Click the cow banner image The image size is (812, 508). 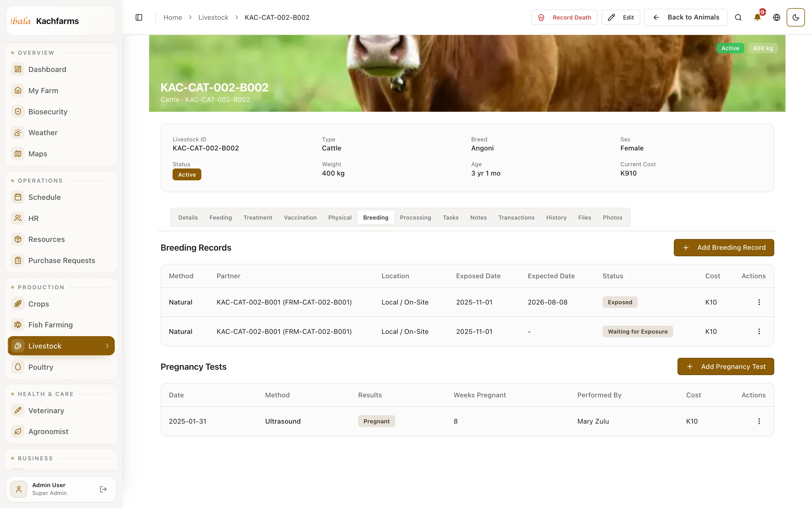click(467, 73)
